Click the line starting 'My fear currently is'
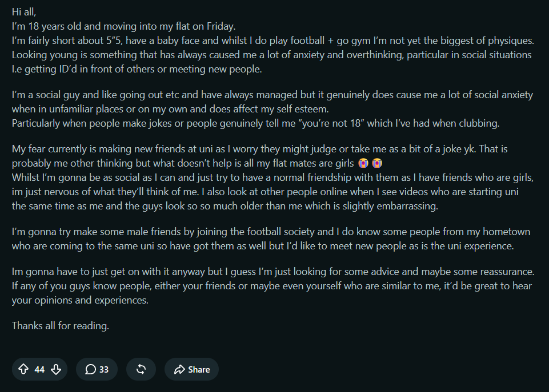The height and width of the screenshot is (392, 549). click(x=260, y=149)
